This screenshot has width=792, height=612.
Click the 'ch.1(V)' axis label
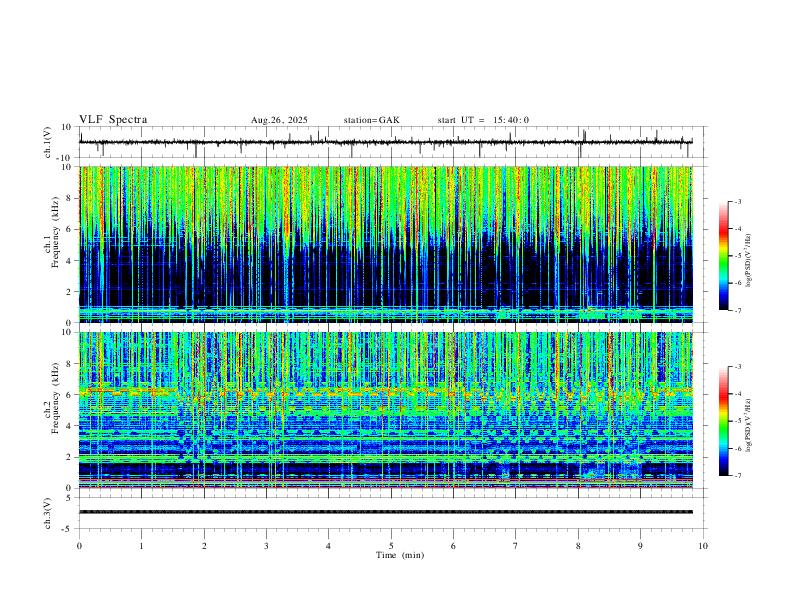48,142
